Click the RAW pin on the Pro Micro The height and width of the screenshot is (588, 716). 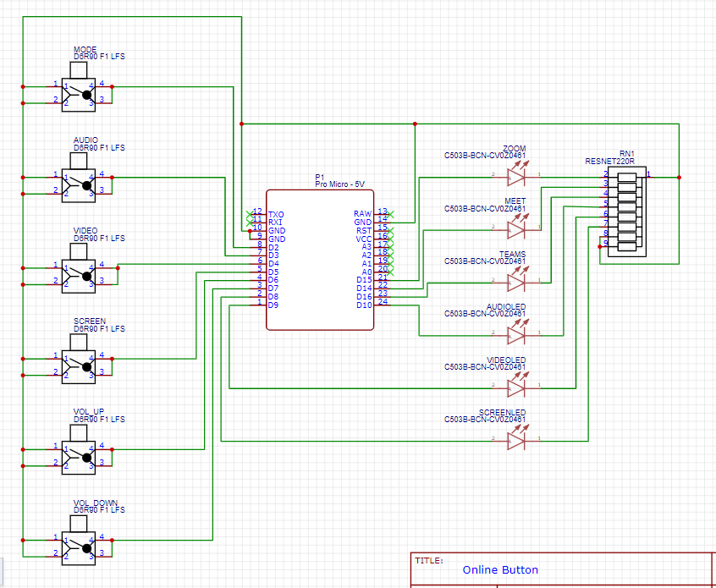tap(364, 215)
